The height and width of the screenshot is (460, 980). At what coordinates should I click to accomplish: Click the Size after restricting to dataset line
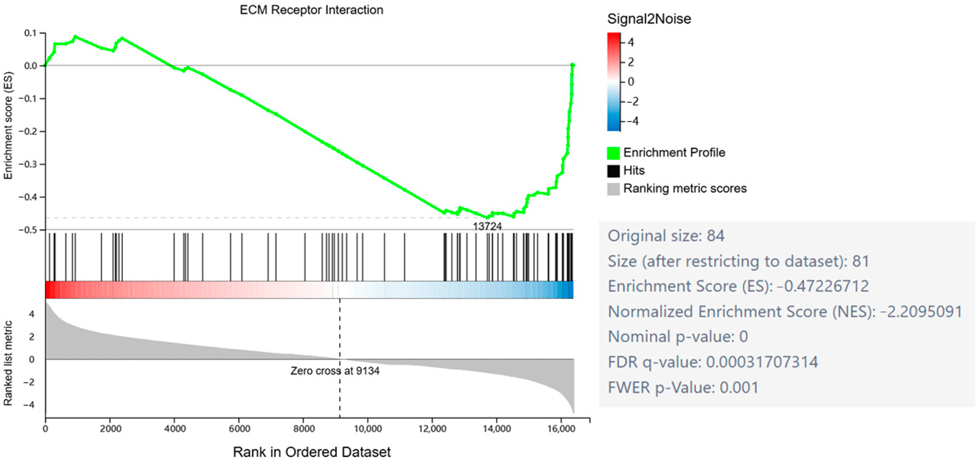tap(738, 261)
